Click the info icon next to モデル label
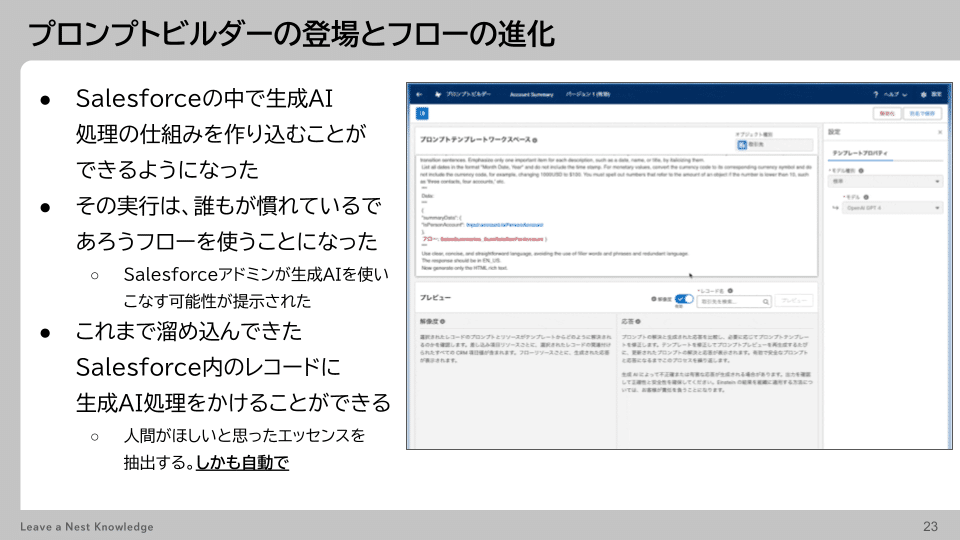The image size is (960, 540). (866, 197)
